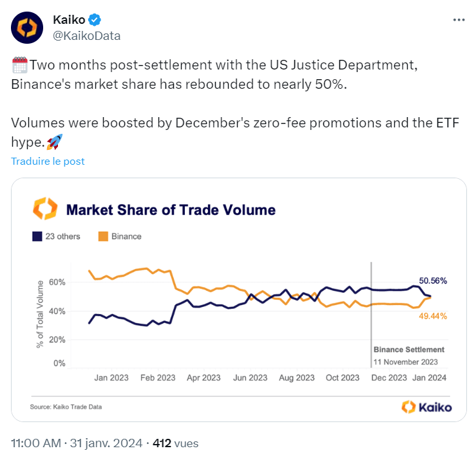Open the @KaikoData handle link
Viewport: 476px width, 462px height.
pyautogui.click(x=86, y=35)
